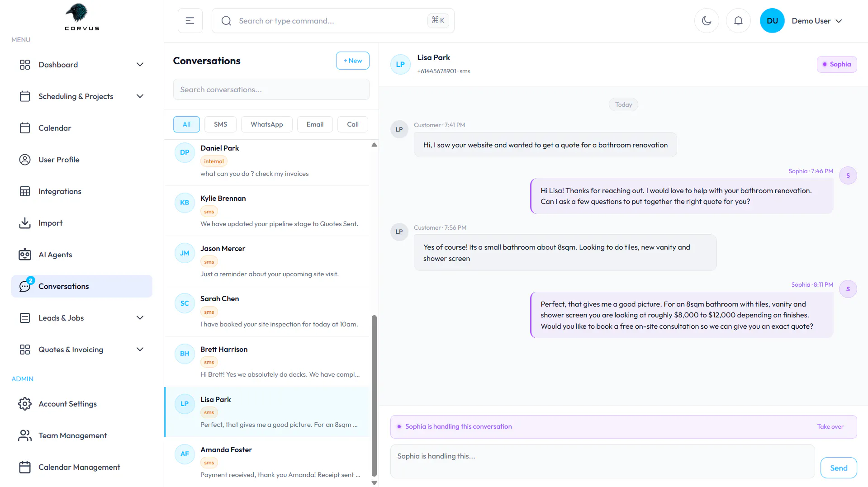Viewport: 868px width, 487px height.
Task: Open Conversations in the sidebar menu
Action: (82, 286)
